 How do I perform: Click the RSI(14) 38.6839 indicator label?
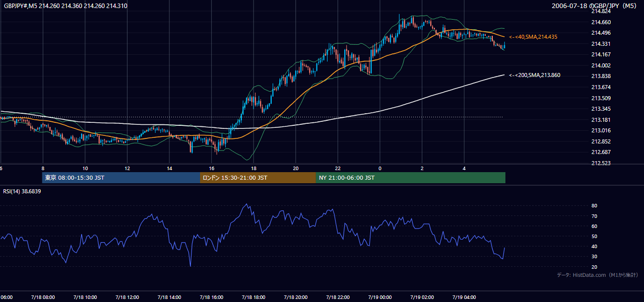[22, 192]
